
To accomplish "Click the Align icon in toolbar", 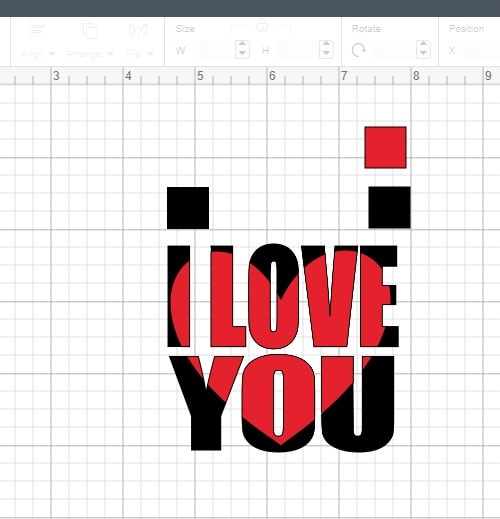I will point(38,30).
